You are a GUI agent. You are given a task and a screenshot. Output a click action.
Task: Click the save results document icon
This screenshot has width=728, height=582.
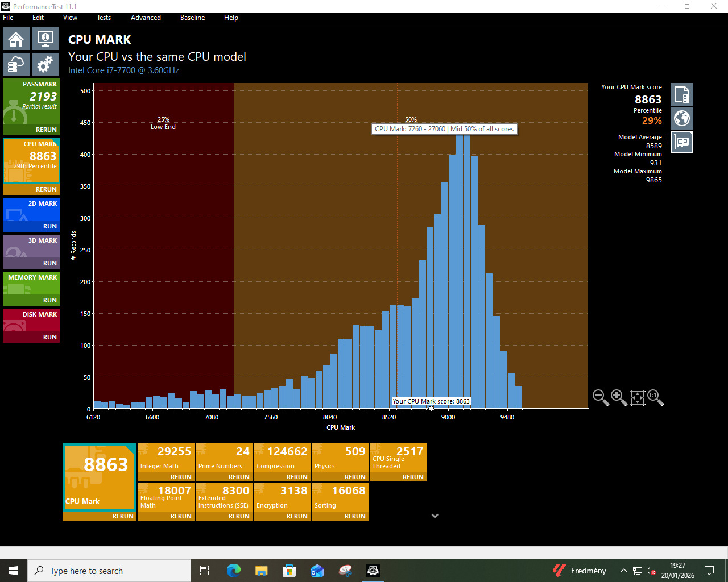682,95
